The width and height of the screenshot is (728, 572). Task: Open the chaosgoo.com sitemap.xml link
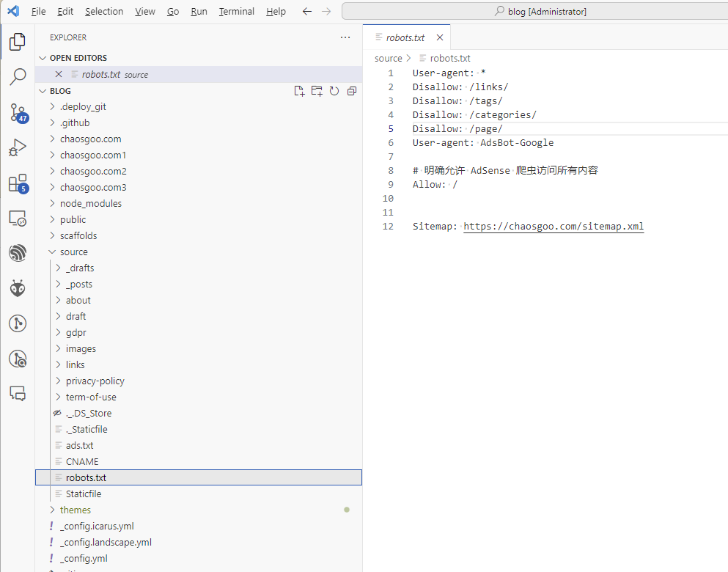pos(554,227)
